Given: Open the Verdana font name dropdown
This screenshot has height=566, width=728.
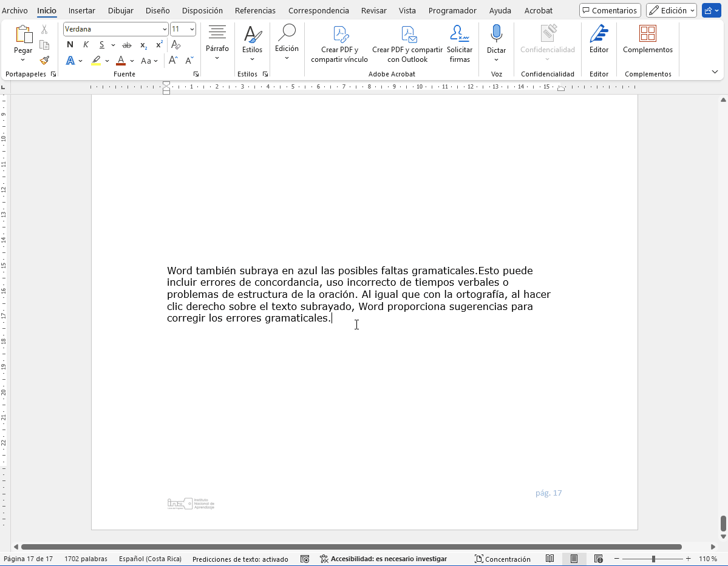Looking at the screenshot, I should click(x=165, y=29).
